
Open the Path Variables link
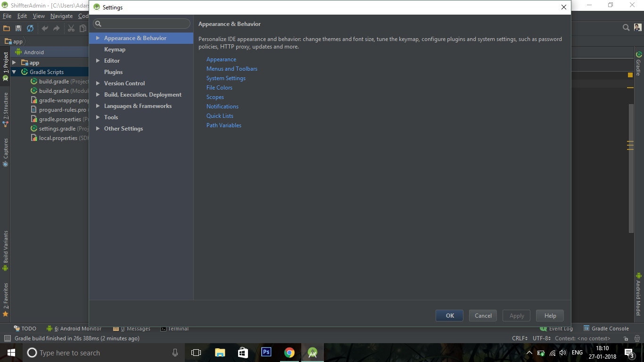click(223, 125)
